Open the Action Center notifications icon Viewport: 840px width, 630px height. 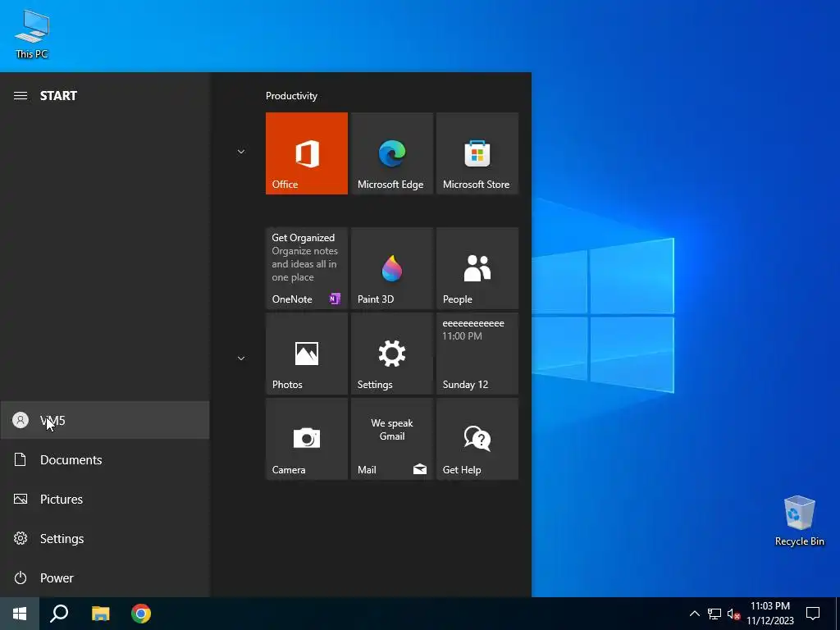click(x=813, y=614)
